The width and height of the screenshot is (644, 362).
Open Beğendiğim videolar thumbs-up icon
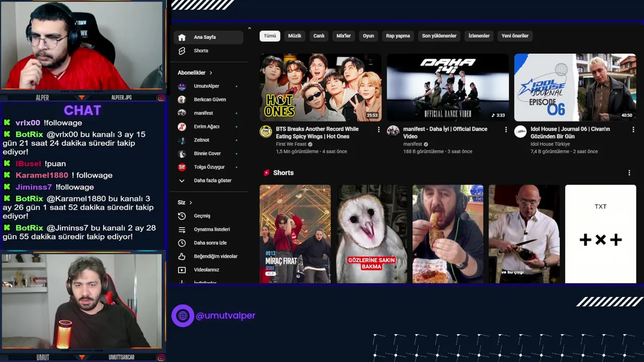182,256
